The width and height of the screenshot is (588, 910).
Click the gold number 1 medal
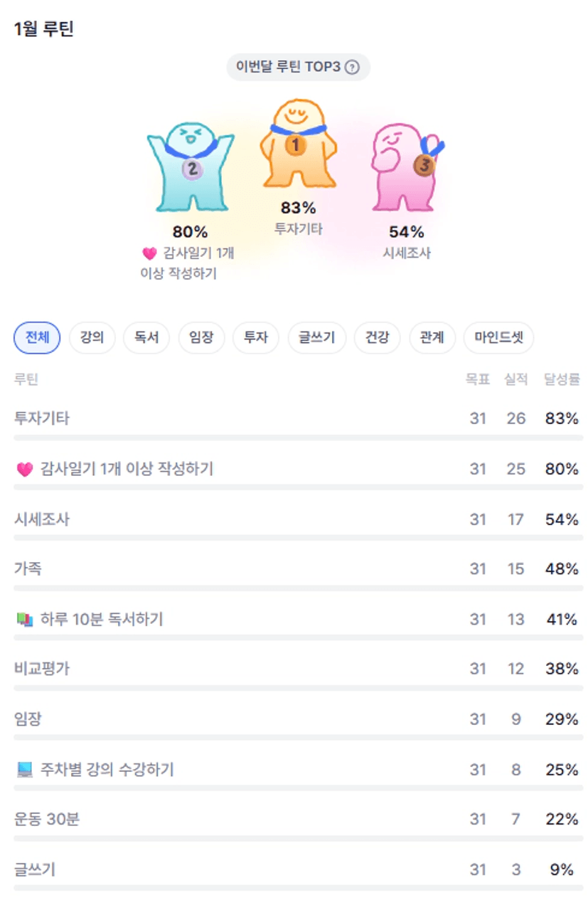click(296, 145)
